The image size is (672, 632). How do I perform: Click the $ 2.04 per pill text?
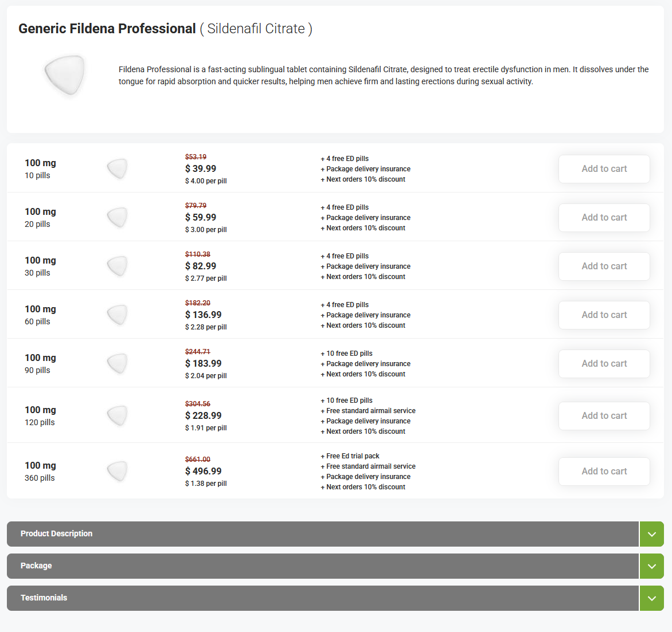point(206,376)
